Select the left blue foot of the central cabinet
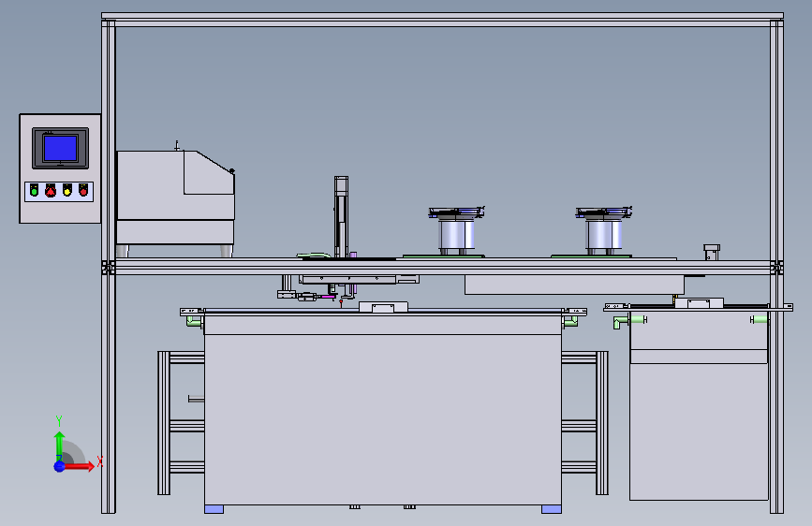812x526 pixels. click(214, 509)
